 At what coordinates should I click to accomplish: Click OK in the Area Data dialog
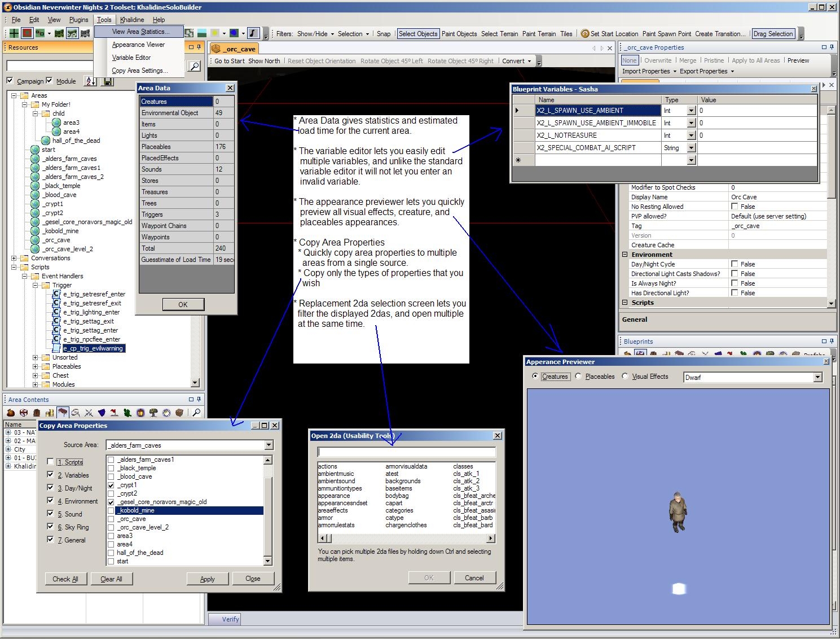pos(183,305)
